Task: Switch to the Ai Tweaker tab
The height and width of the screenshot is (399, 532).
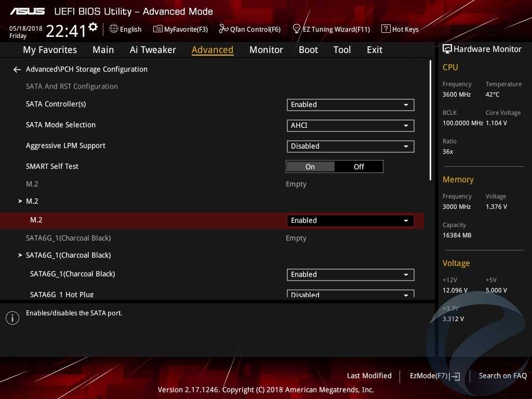Action: 153,50
